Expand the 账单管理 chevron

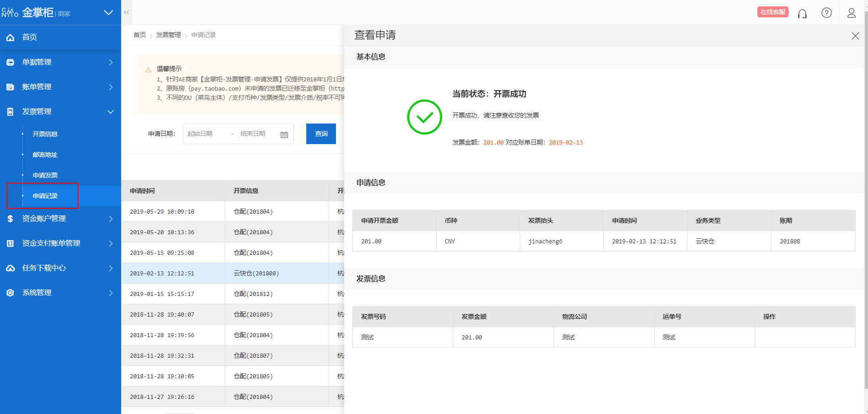111,87
